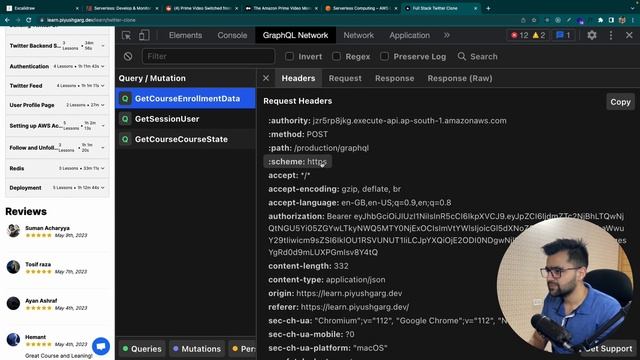Screen dimensions: 640x360
Task: Open Suman Acharyya's avatar
Action: pos(13,231)
